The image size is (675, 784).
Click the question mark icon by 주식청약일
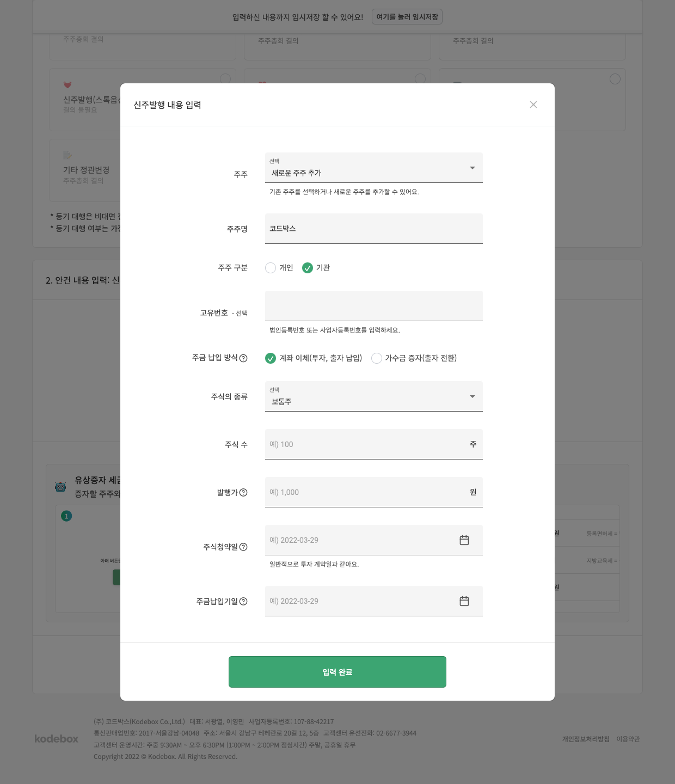244,547
